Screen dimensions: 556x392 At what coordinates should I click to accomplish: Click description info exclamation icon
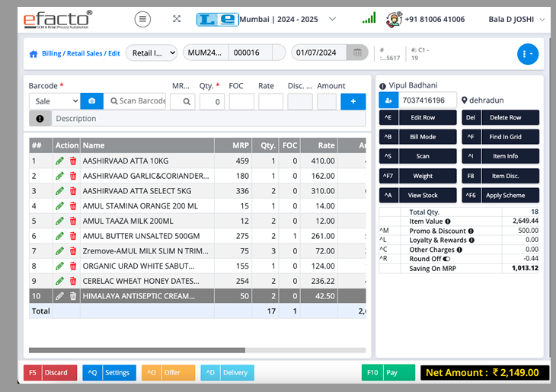(40, 119)
